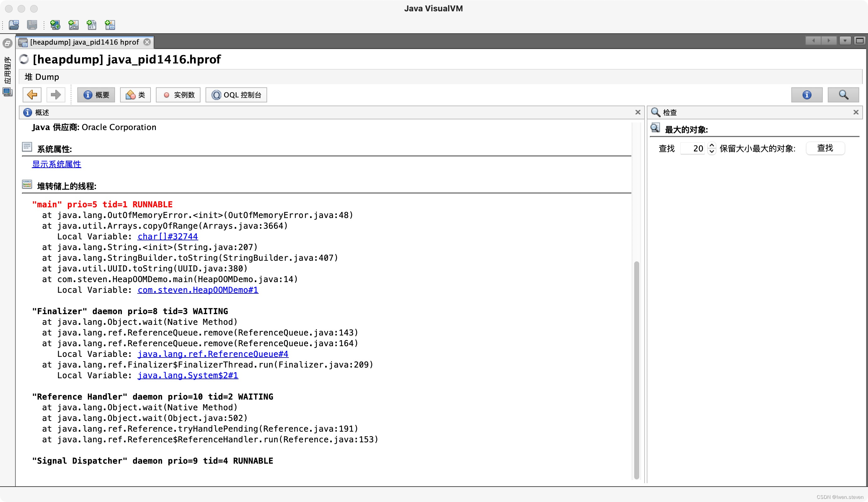Click the gray forward arrow button
Viewport: 868px width, 502px height.
pos(55,95)
